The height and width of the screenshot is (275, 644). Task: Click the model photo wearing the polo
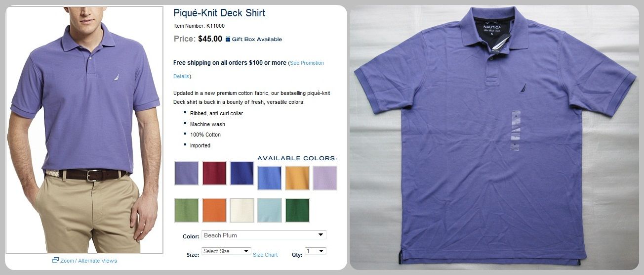coord(84,130)
